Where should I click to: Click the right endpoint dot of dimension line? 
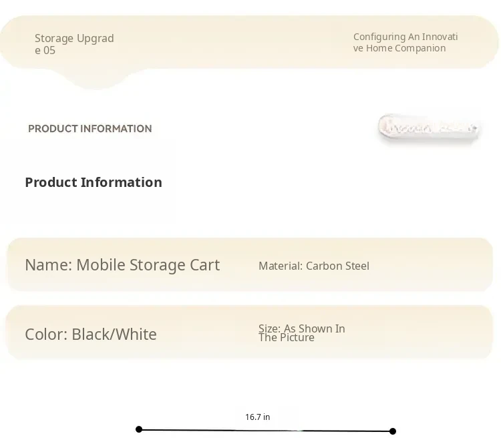393,431
